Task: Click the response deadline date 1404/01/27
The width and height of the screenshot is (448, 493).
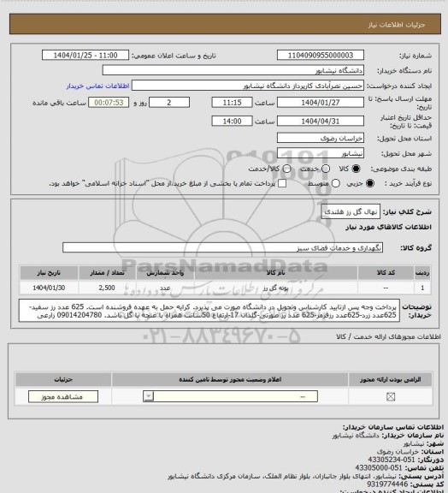Action: (x=321, y=103)
